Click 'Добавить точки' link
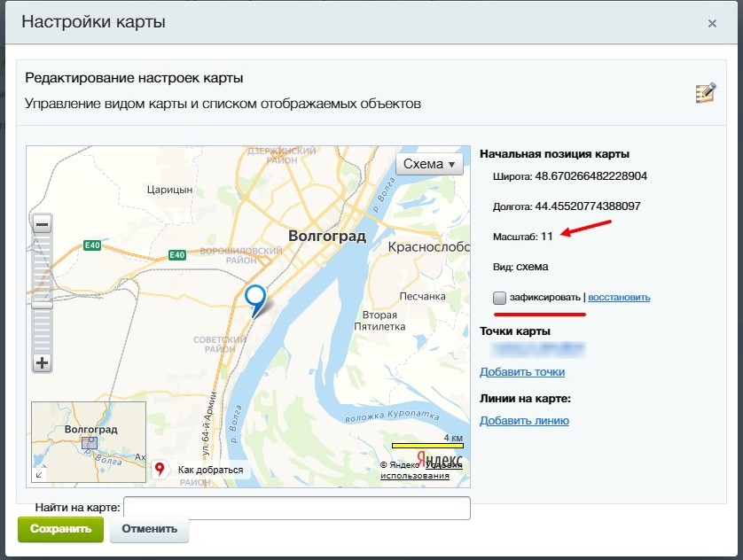 [522, 371]
